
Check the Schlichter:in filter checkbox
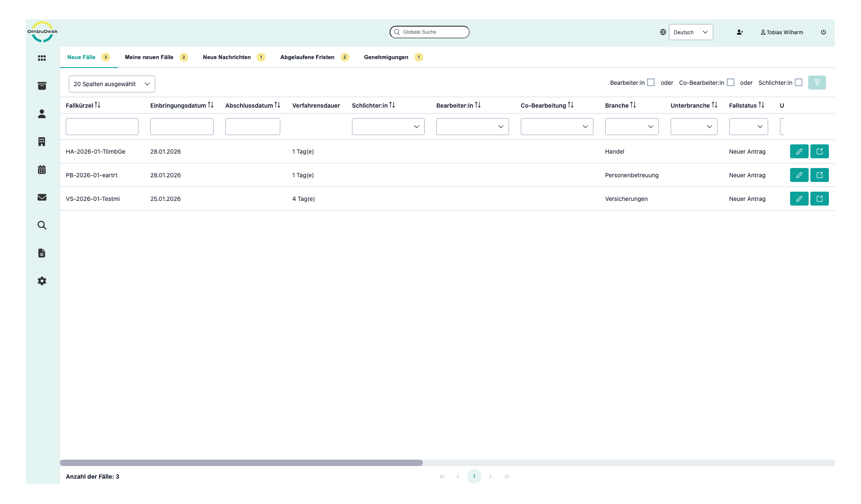click(799, 83)
